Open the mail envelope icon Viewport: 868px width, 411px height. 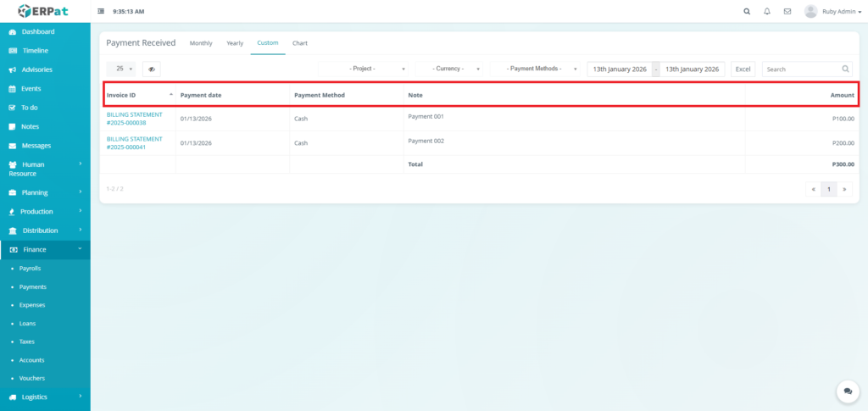(x=787, y=12)
